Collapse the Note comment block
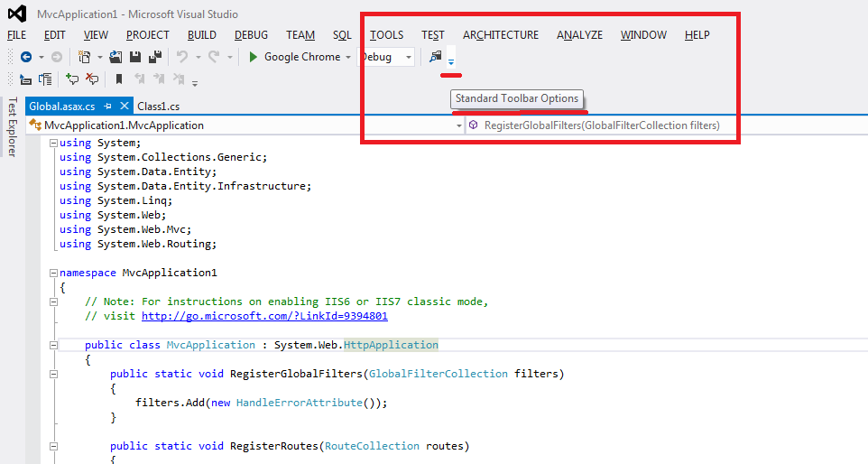This screenshot has height=464, width=868. [x=54, y=302]
